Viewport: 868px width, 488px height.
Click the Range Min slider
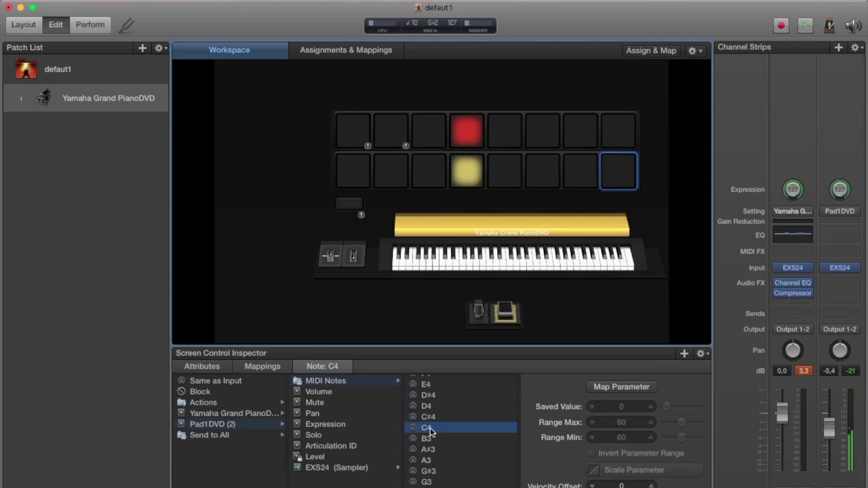coord(682,437)
